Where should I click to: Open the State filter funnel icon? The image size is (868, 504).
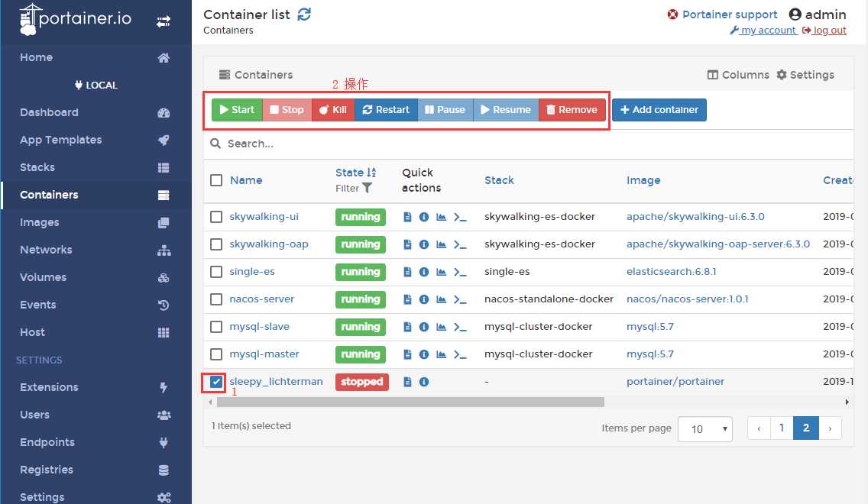tap(367, 188)
